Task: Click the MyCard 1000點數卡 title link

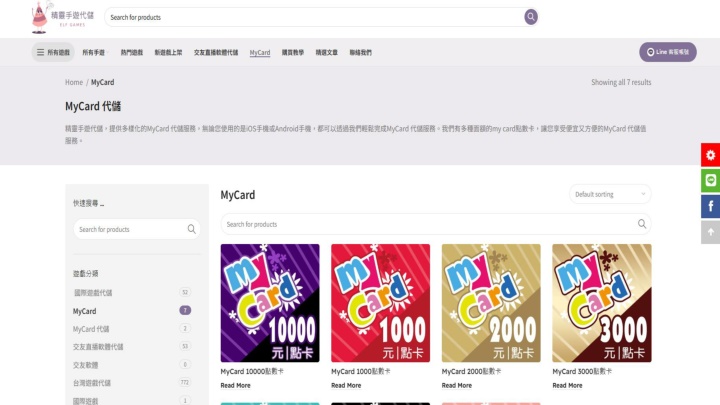Action: pos(361,371)
